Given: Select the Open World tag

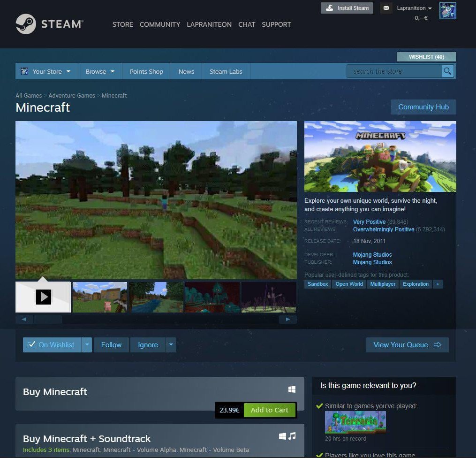Looking at the screenshot, I should 349,284.
